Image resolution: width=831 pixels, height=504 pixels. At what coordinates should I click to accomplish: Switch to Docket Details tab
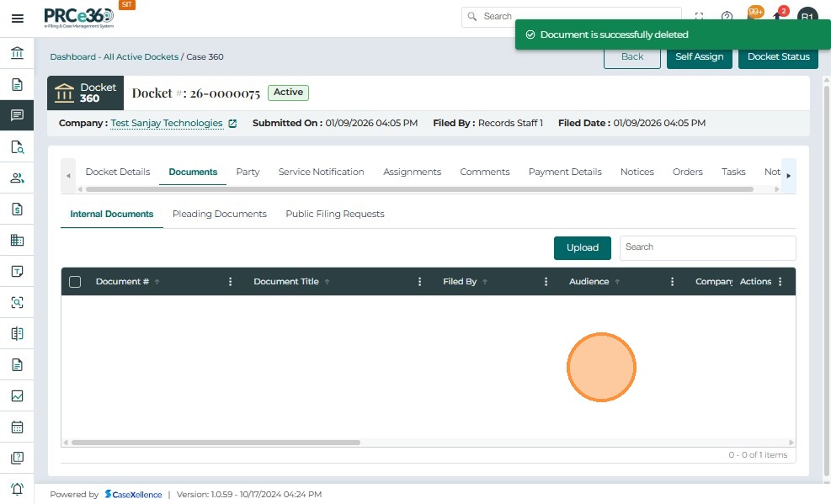click(x=118, y=172)
